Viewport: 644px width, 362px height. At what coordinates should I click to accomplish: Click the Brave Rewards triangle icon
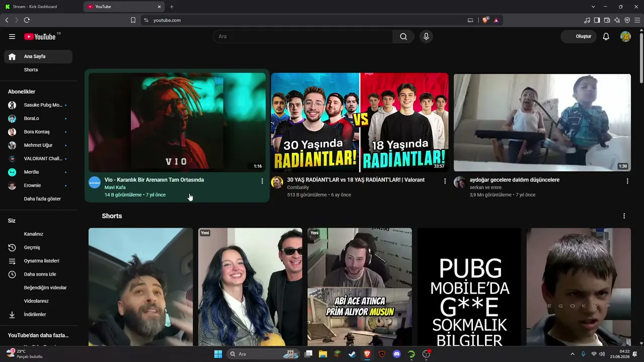(496, 20)
